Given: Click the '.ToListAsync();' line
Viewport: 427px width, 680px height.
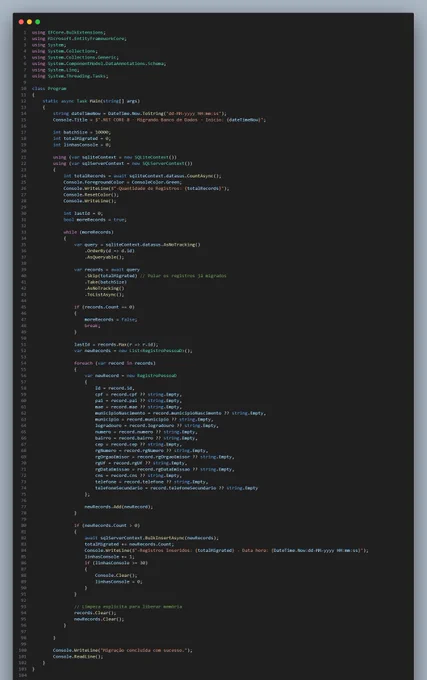Looking at the screenshot, I should click(x=104, y=294).
